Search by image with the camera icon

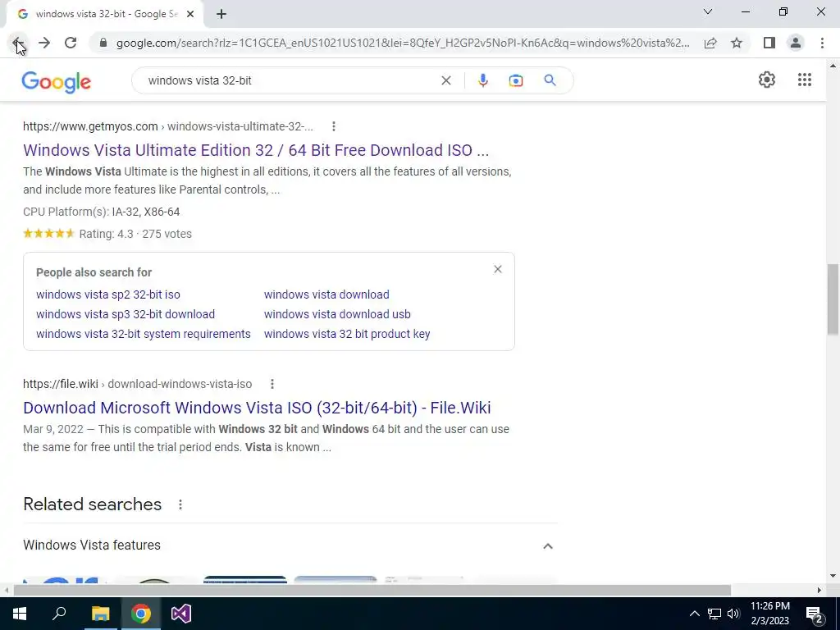pyautogui.click(x=516, y=80)
